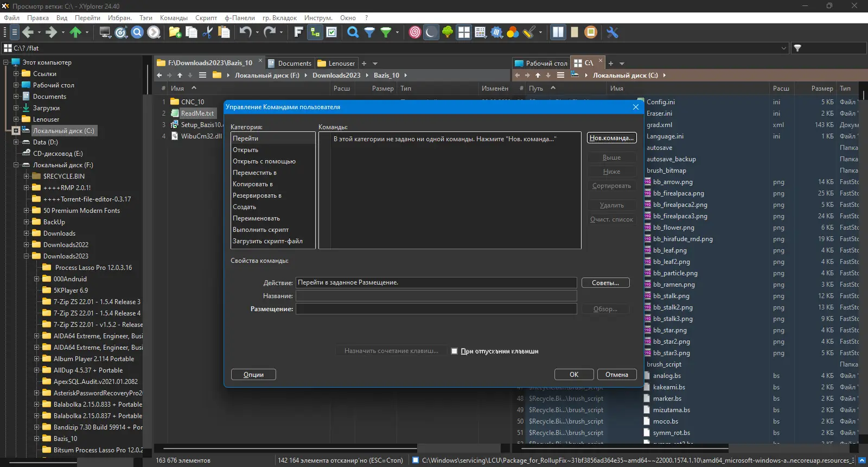Enable the "При отпускании клавиши" checkbox
The width and height of the screenshot is (868, 467).
(x=455, y=351)
